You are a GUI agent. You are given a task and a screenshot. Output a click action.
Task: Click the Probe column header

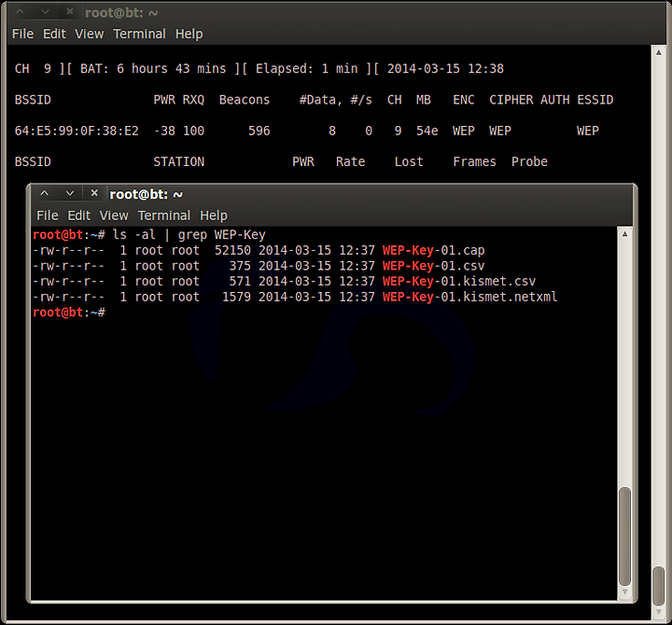click(529, 162)
